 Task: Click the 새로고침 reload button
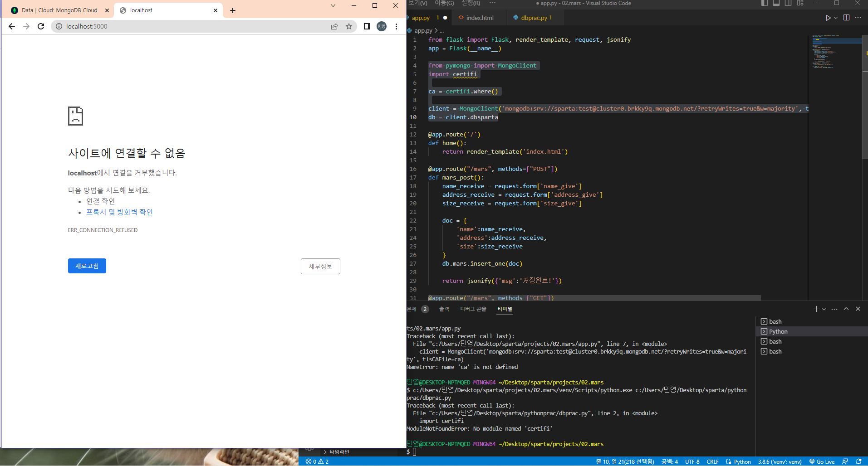[87, 266]
